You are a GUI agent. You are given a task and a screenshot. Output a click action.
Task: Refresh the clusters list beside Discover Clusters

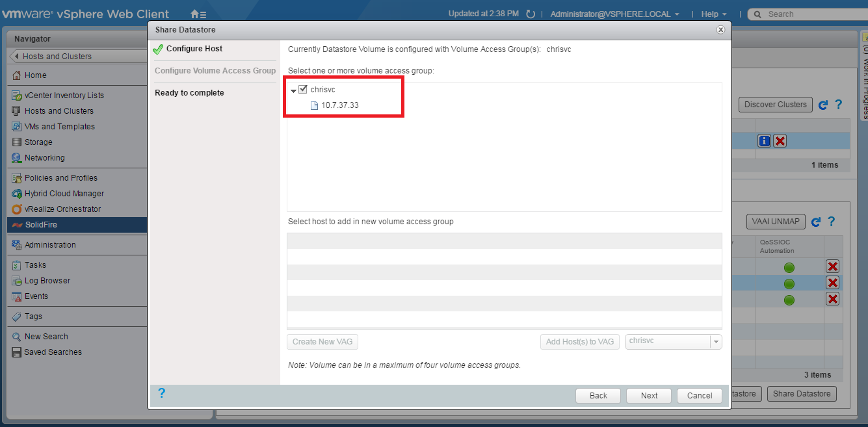(823, 105)
